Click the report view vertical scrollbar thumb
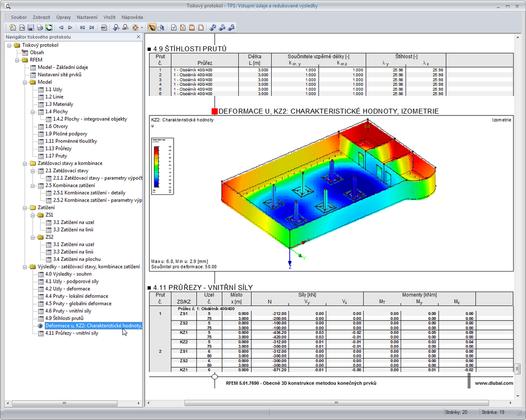 tap(517, 368)
